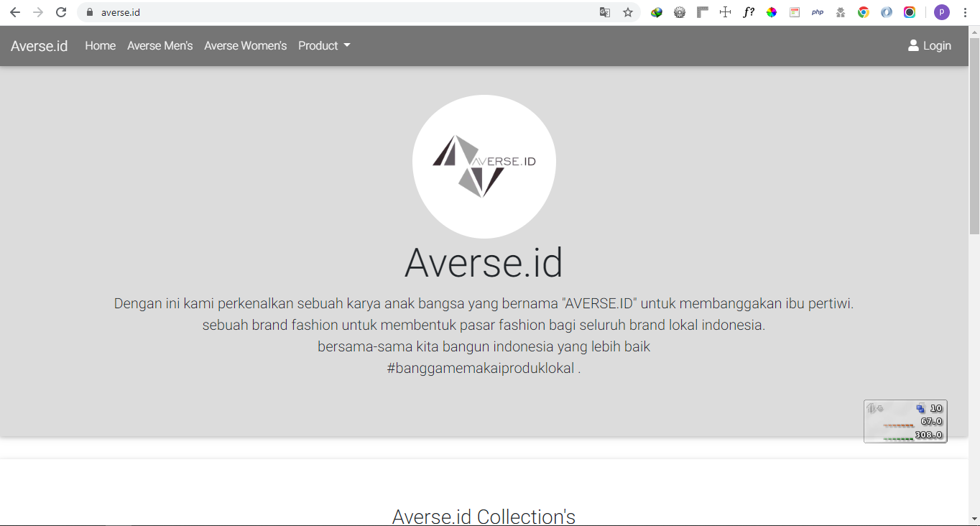Expand the Product dropdown in navbar

324,46
